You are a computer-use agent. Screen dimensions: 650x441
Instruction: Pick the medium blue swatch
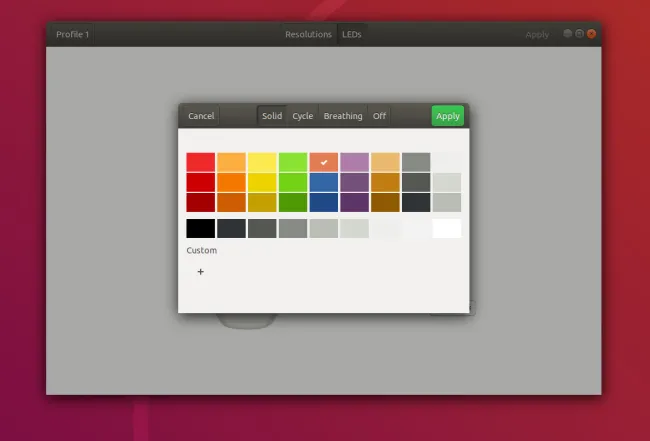[x=324, y=182]
